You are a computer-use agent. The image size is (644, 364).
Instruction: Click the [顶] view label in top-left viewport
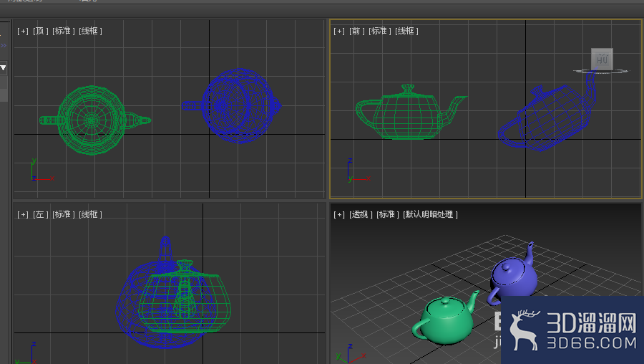pos(41,31)
